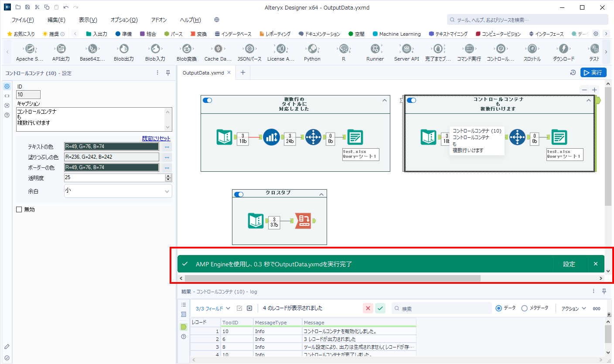
Task: Show earlier tool categories with left chevron
Action: [75, 34]
